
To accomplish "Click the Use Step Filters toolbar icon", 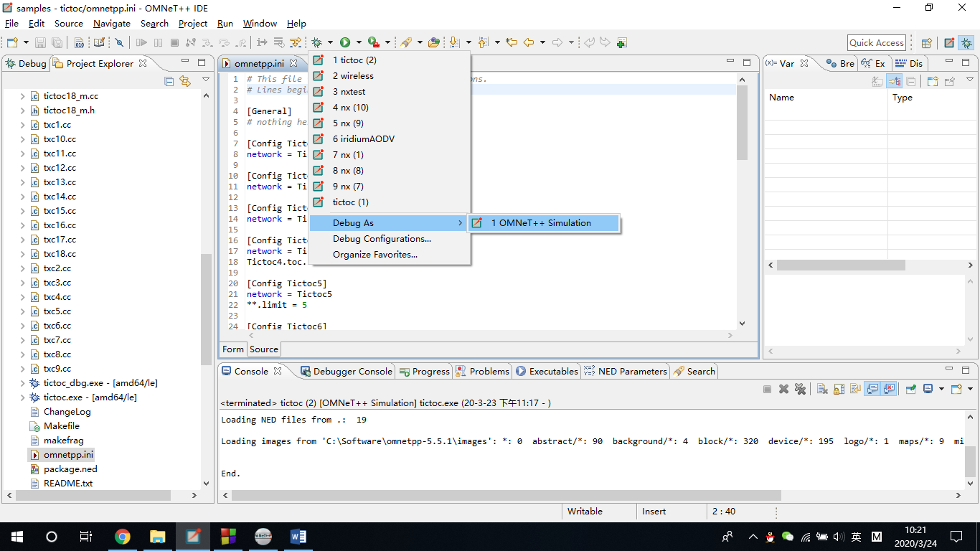I will [x=296, y=43].
